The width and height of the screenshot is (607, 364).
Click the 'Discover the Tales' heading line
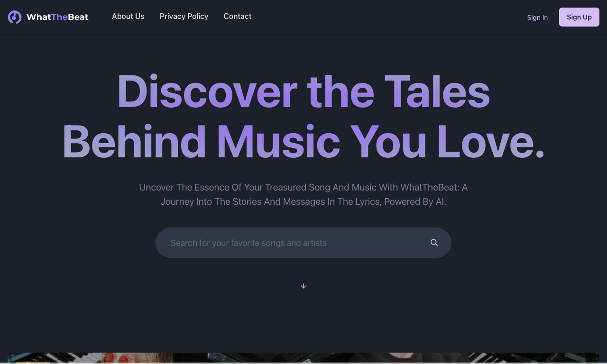[x=303, y=91]
